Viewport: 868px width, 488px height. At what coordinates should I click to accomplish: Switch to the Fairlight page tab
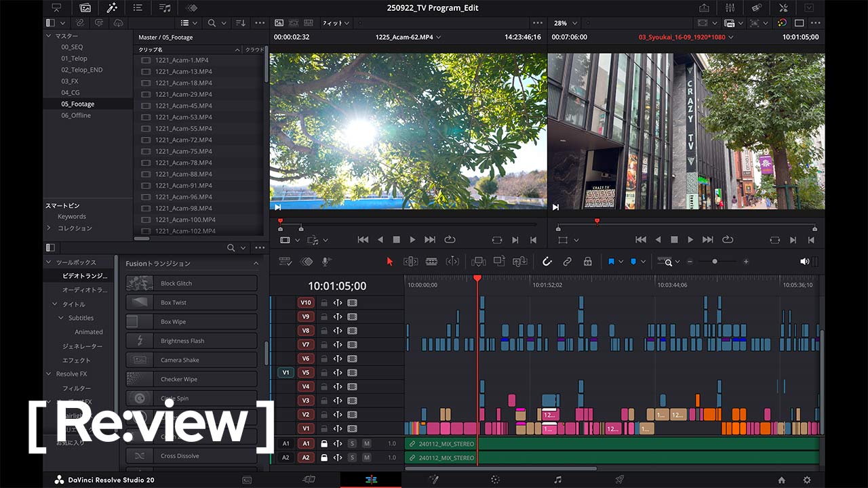coord(557,480)
